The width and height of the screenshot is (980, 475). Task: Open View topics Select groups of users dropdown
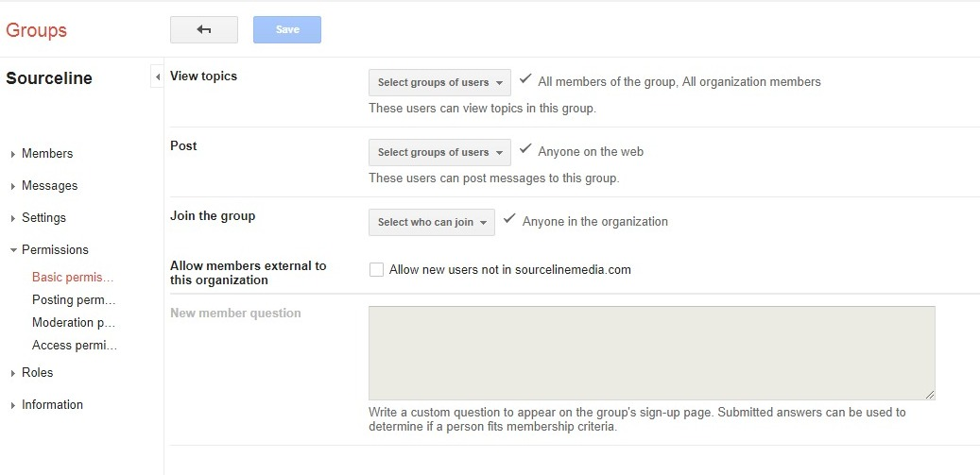[439, 82]
